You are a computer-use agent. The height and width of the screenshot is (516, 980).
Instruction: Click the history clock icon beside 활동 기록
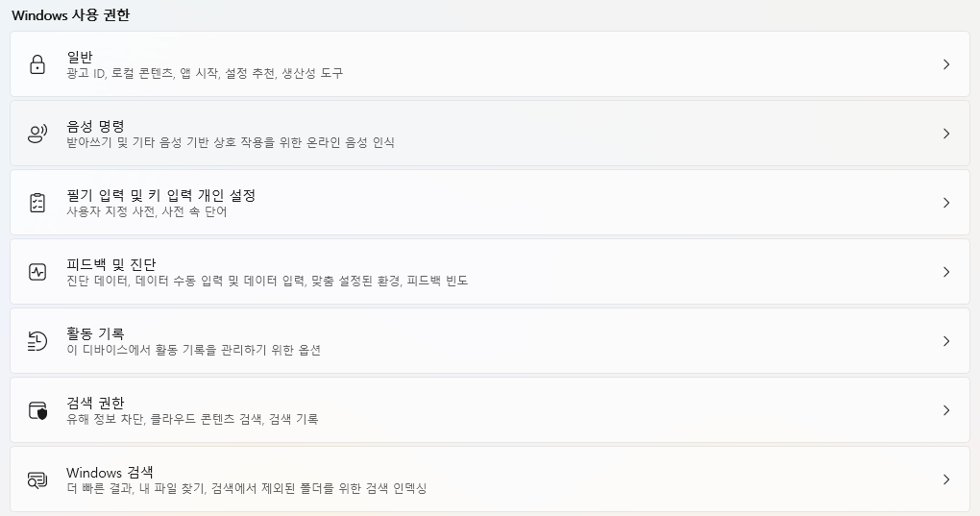point(37,341)
